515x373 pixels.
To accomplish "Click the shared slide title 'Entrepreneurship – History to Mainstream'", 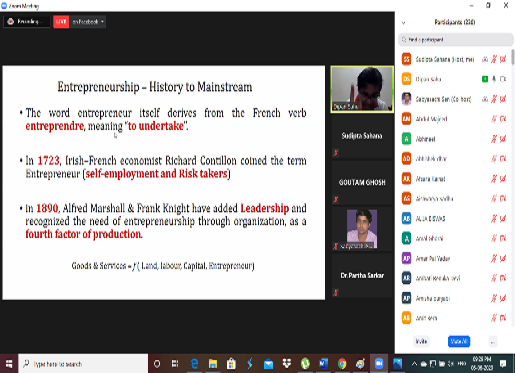I will pyautogui.click(x=155, y=87).
